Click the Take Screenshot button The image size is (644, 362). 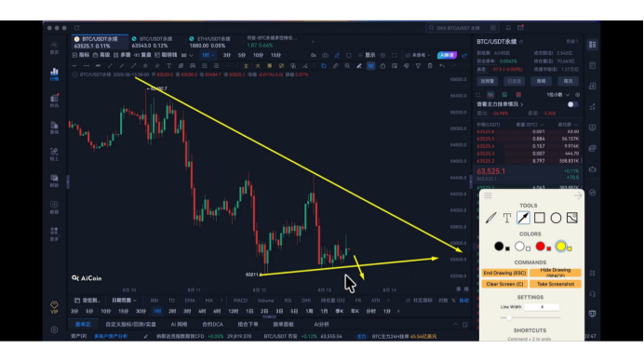click(556, 284)
